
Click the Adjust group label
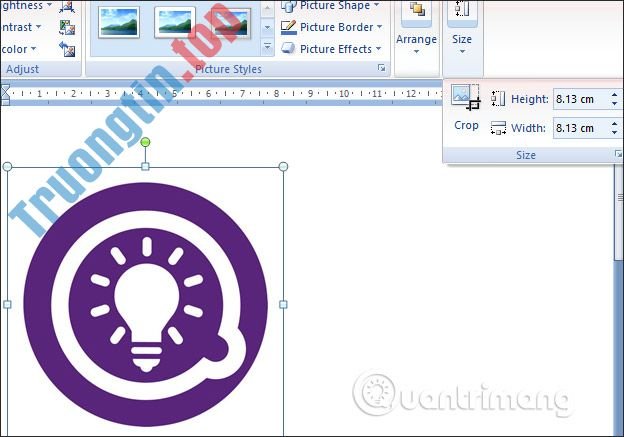coord(22,69)
